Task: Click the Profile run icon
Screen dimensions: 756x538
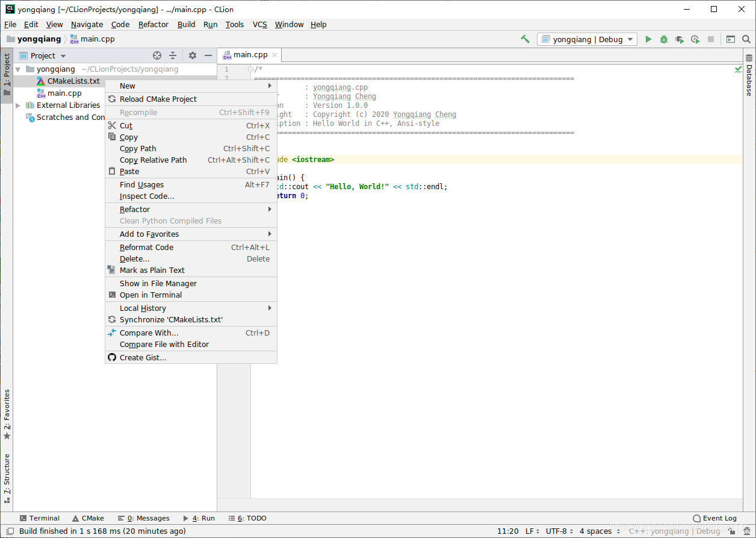Action: coord(695,39)
